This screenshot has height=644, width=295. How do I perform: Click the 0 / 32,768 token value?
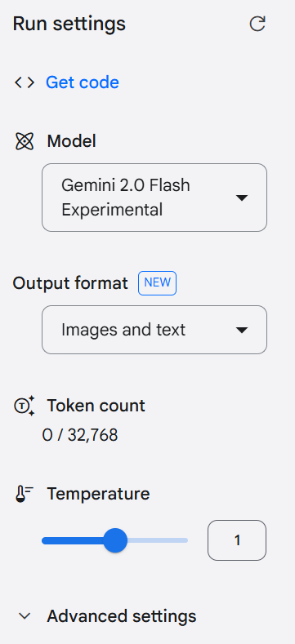[x=80, y=435]
